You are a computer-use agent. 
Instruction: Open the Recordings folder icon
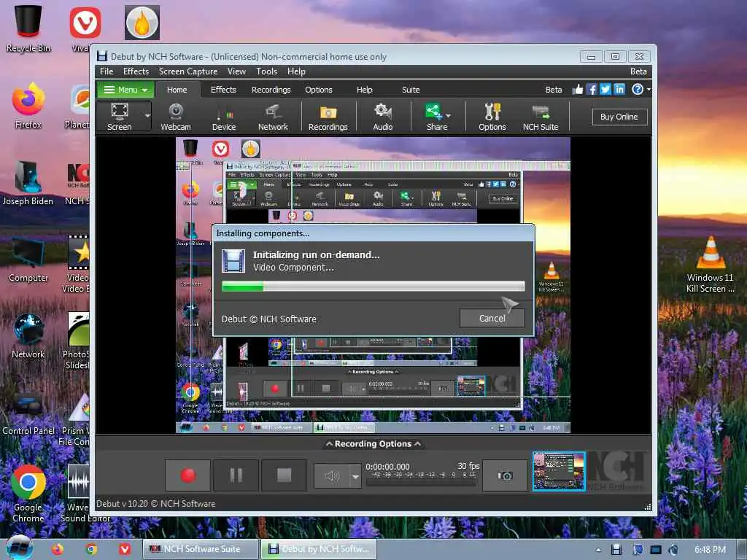pyautogui.click(x=328, y=116)
